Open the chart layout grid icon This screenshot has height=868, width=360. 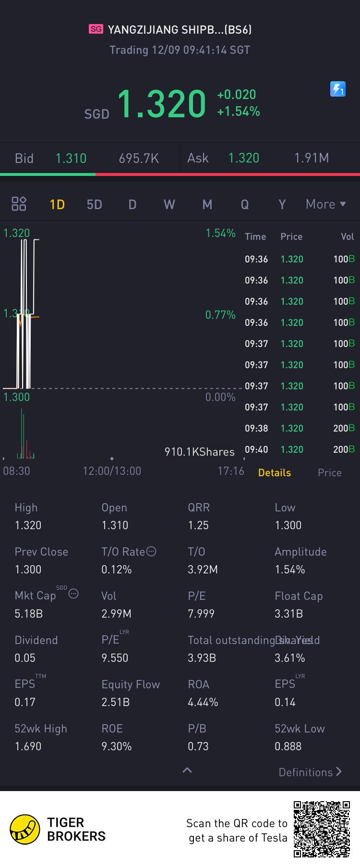[19, 204]
